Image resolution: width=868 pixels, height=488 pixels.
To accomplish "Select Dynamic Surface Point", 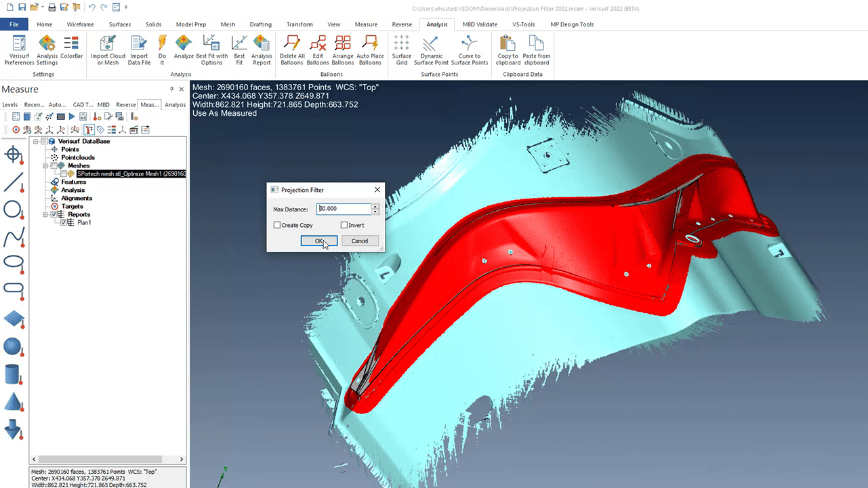I will [432, 50].
